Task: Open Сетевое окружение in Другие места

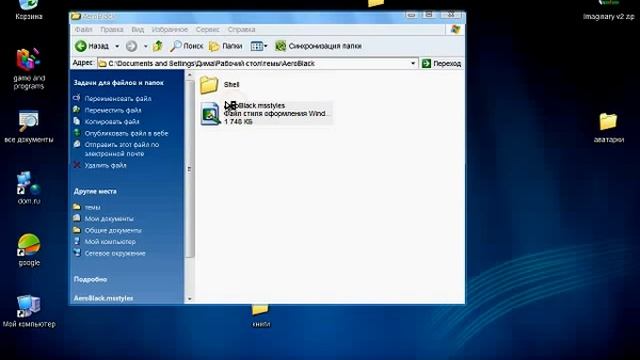Action: 115,253
